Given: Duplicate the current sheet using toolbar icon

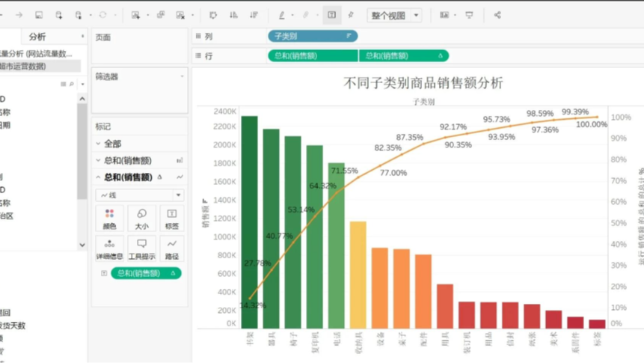Looking at the screenshot, I should coord(161,15).
